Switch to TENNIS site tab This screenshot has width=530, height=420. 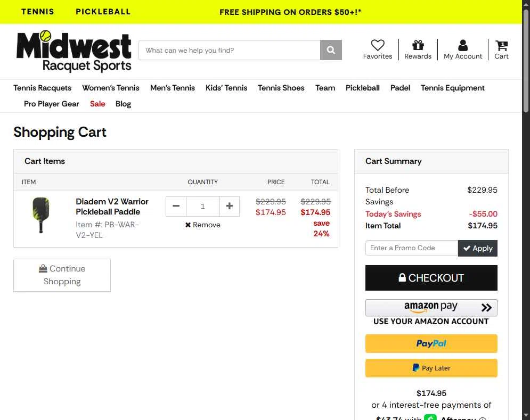[37, 12]
